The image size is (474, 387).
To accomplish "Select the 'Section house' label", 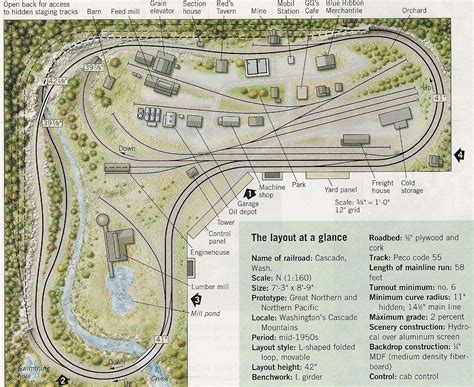I will point(194,7).
